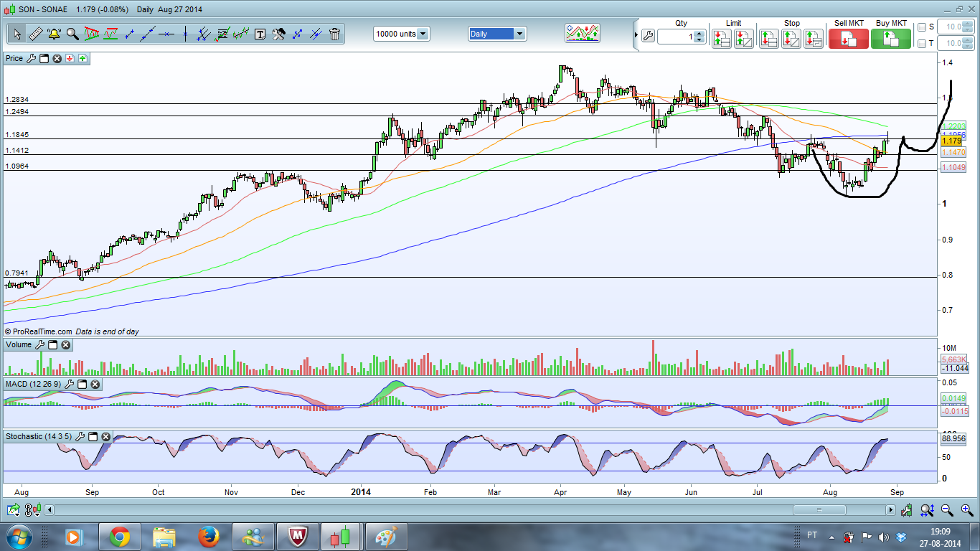The height and width of the screenshot is (551, 980).
Task: Collapse the order panel with arrow
Action: tap(636, 34)
